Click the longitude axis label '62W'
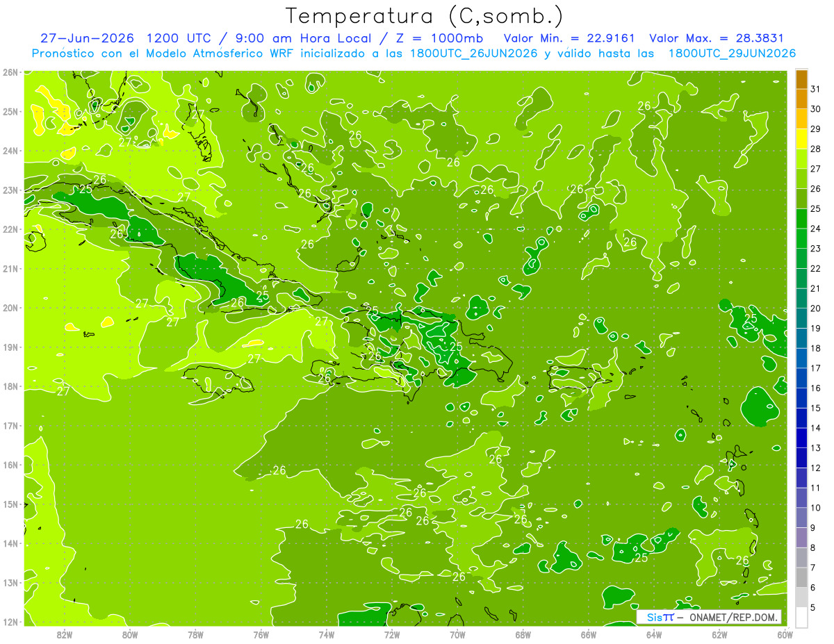Screen dimensions: 834x644 pos(720,634)
